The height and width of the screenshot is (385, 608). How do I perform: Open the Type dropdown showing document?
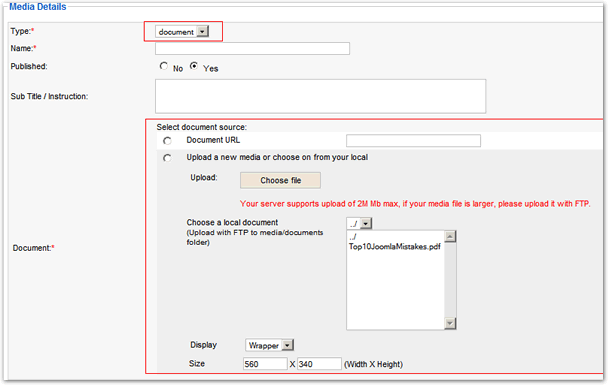point(182,31)
